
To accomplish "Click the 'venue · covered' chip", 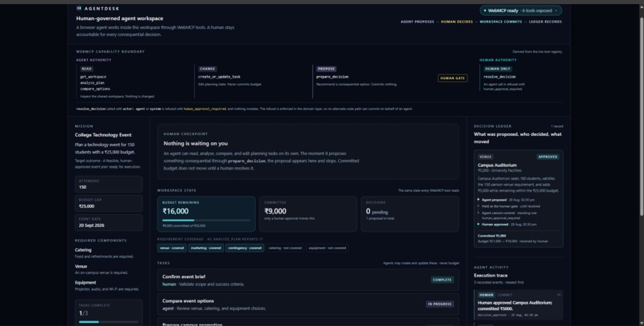I will pyautogui.click(x=172, y=248).
